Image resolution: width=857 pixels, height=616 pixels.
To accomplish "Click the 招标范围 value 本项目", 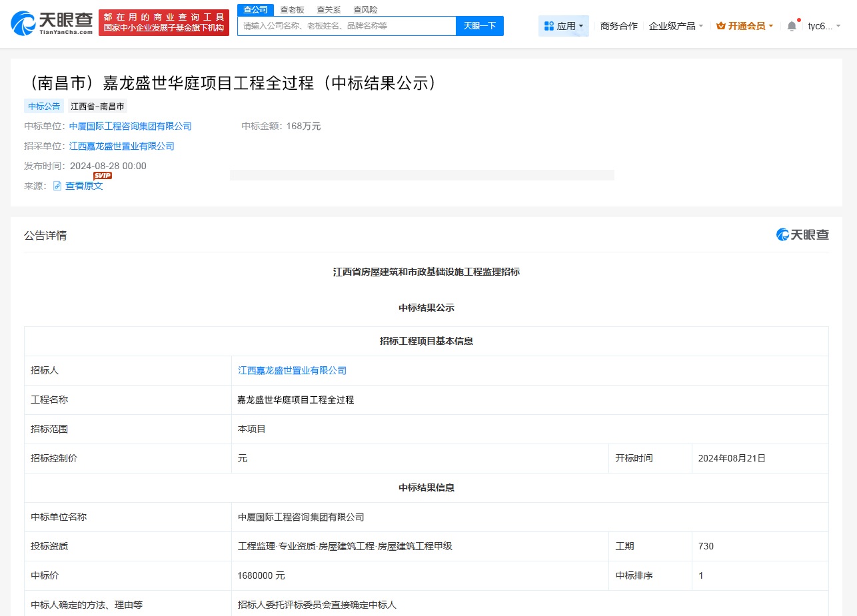I will [x=252, y=429].
